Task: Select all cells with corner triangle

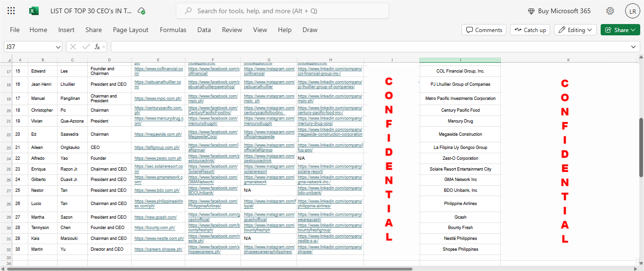Action: (x=6, y=60)
